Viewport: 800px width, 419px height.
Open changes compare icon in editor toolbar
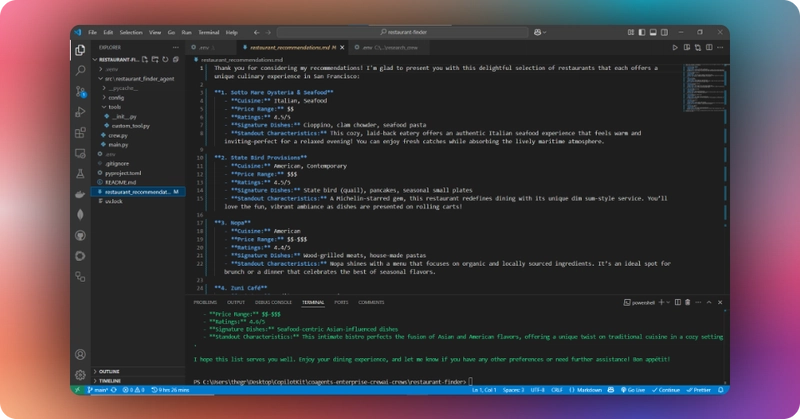(698, 47)
